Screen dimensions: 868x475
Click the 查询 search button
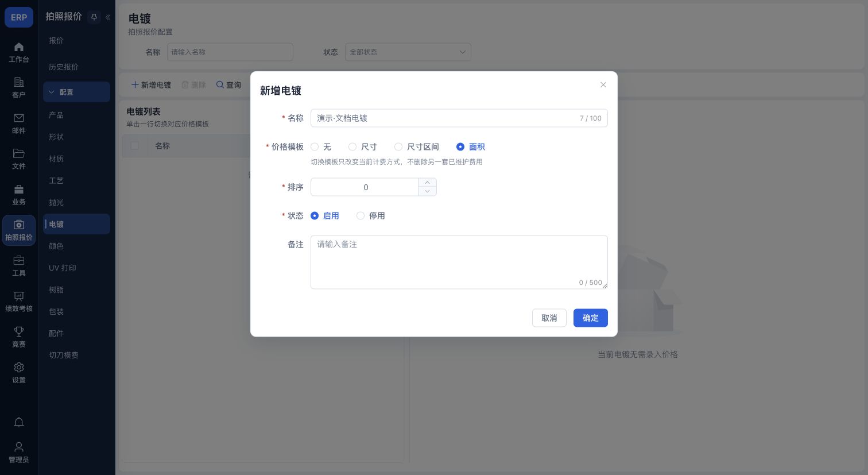pos(228,85)
